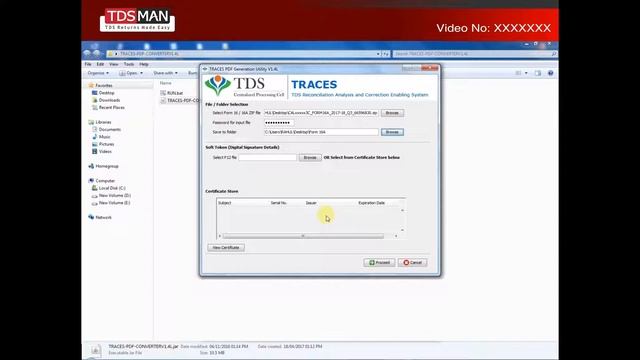Image resolution: width=640 pixels, height=360 pixels.
Task: Select Libraries in navigation pane
Action: pyautogui.click(x=103, y=122)
